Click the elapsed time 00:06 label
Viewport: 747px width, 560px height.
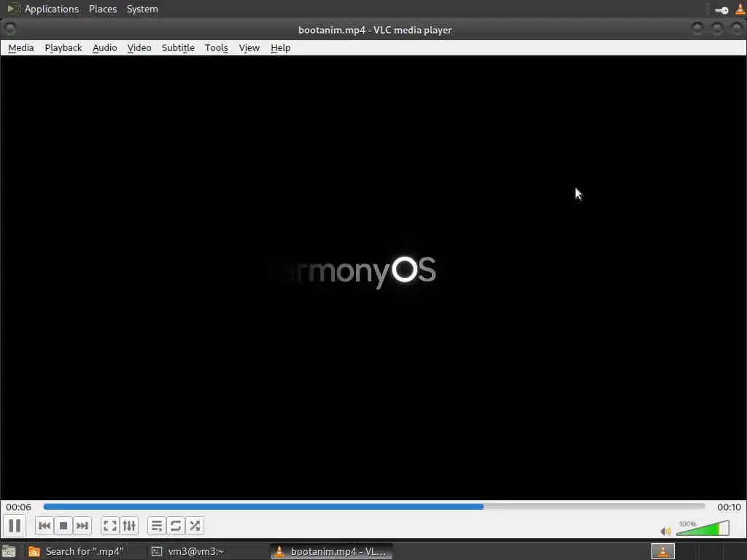[18, 507]
